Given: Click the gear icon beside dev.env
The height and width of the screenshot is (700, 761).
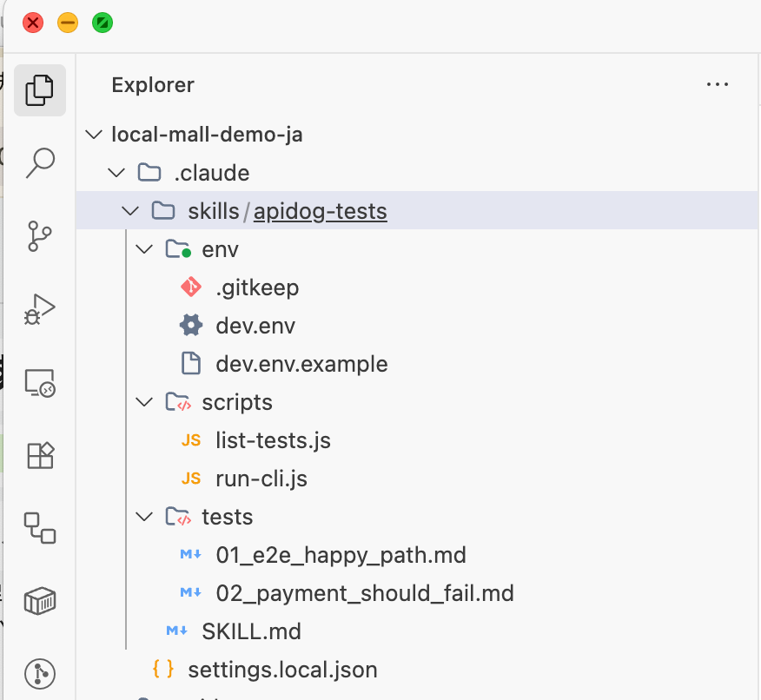Looking at the screenshot, I should 191,325.
